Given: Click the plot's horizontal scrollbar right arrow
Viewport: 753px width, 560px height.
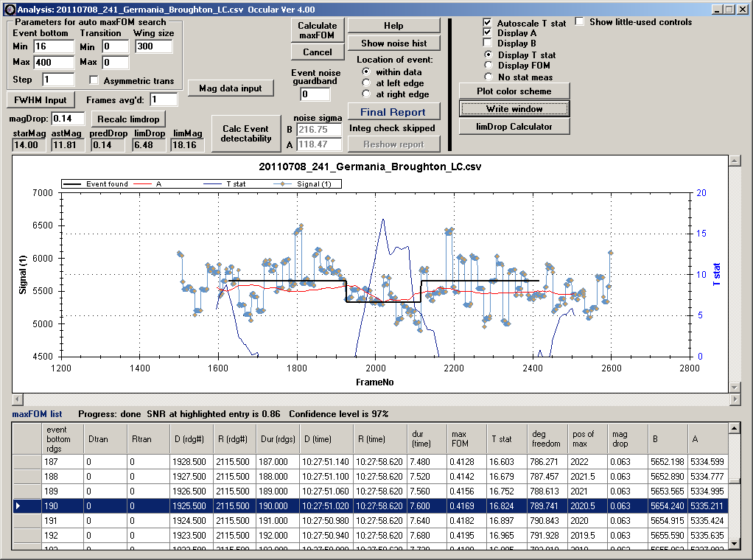Looking at the screenshot, I should point(735,399).
